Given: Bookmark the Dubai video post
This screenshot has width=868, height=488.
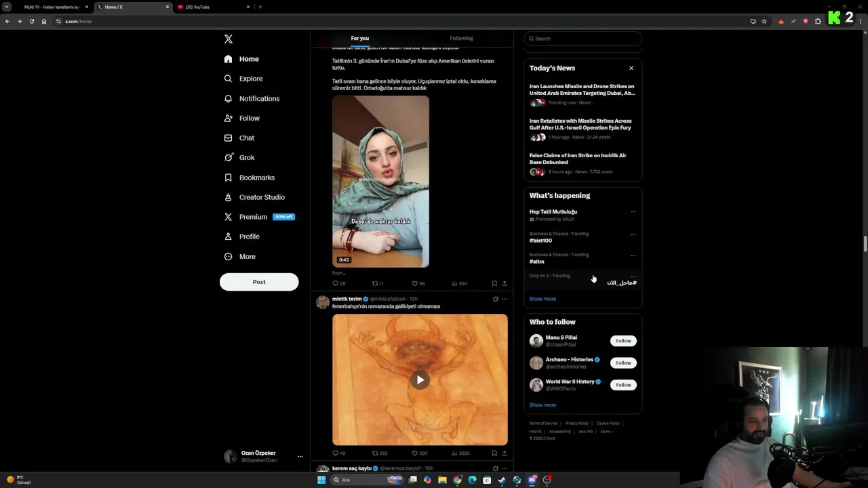Looking at the screenshot, I should (x=494, y=283).
